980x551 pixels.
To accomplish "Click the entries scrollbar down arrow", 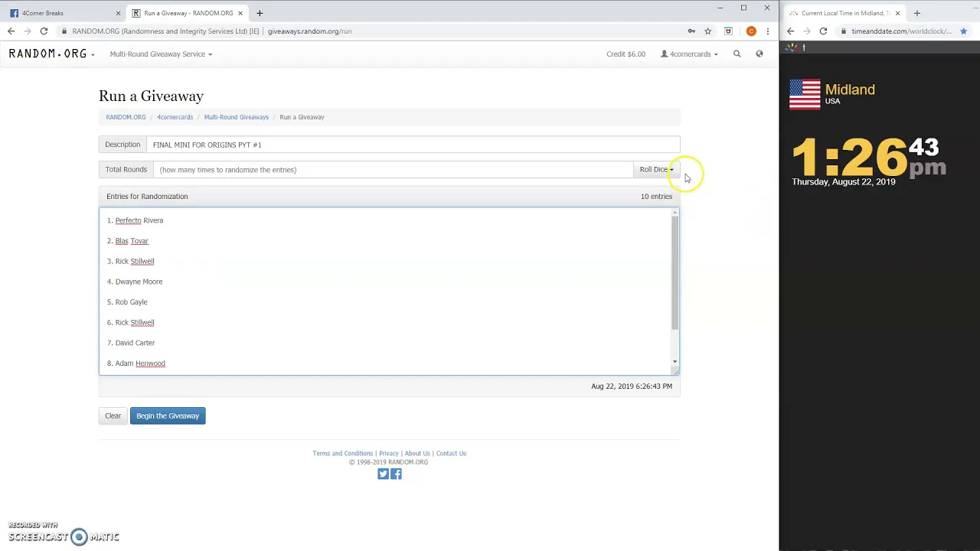I will click(x=675, y=362).
